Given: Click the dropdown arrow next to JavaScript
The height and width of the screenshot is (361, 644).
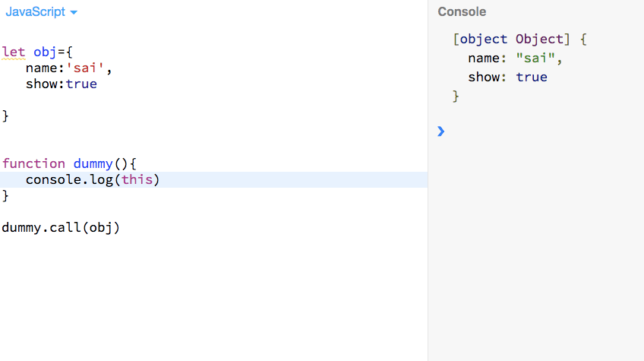Looking at the screenshot, I should 74,13.
